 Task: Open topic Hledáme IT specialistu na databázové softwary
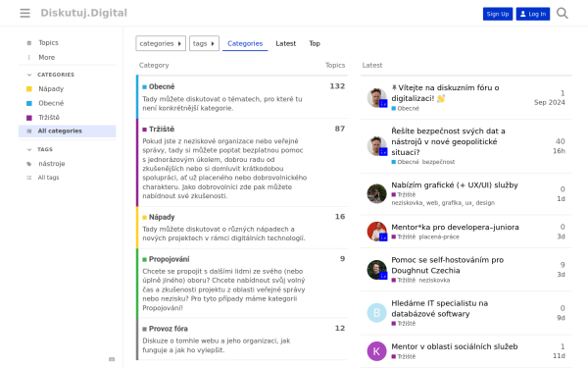(x=439, y=308)
